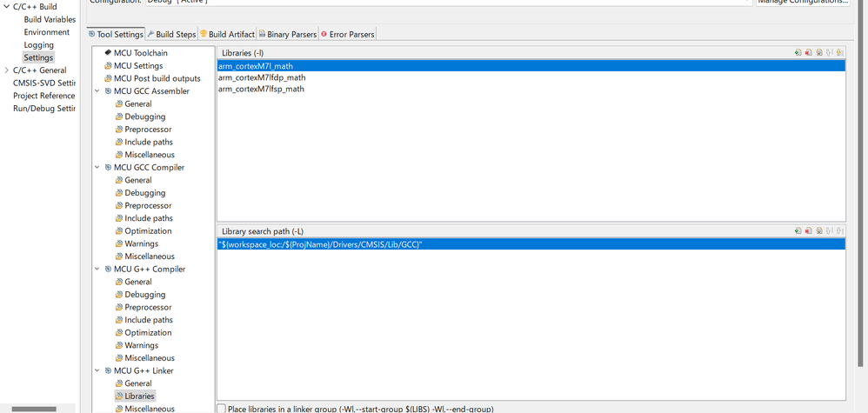The height and width of the screenshot is (413, 868).
Task: Collapse MCU GCC Compiler section
Action: pos(97,167)
